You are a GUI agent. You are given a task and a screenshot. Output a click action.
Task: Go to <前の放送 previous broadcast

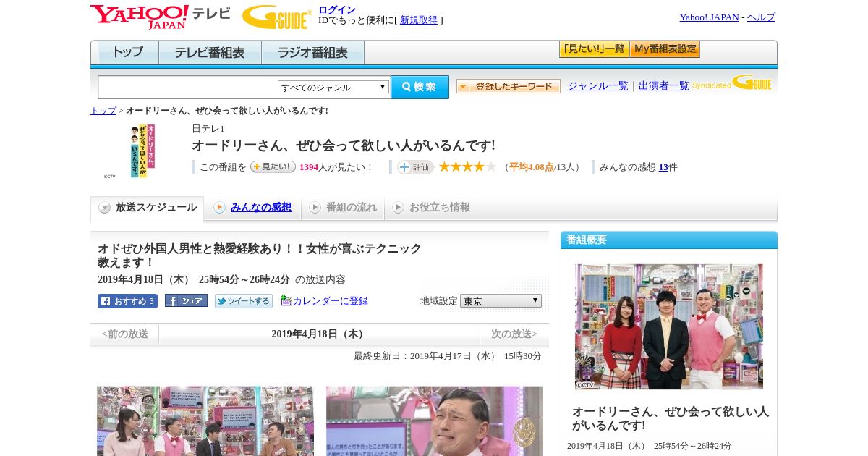pyautogui.click(x=125, y=334)
